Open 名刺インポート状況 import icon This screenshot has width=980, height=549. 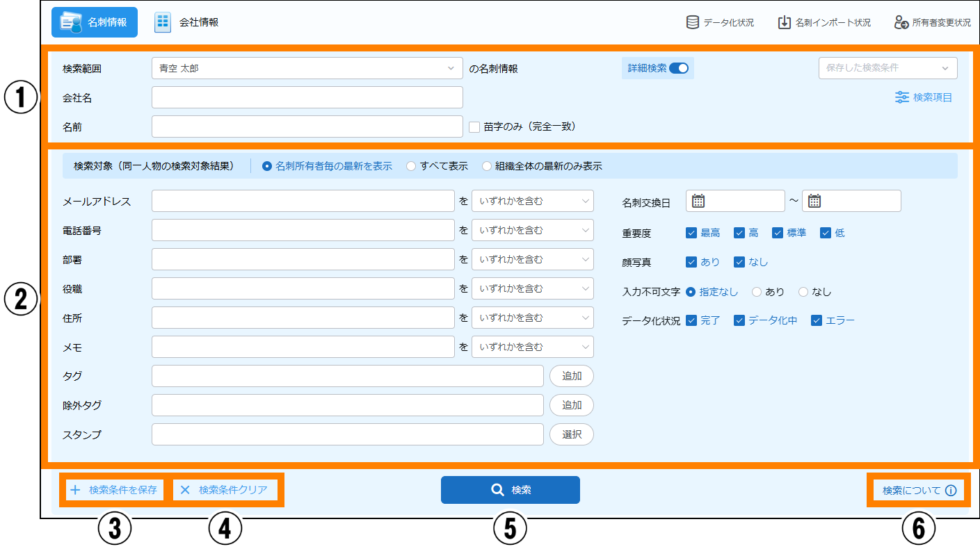click(785, 22)
